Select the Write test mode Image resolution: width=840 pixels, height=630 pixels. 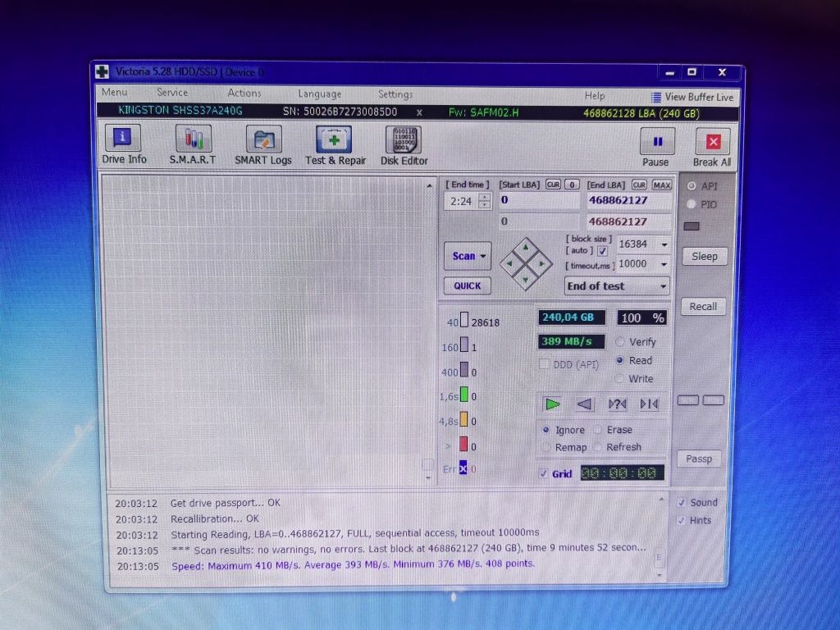pyautogui.click(x=620, y=379)
